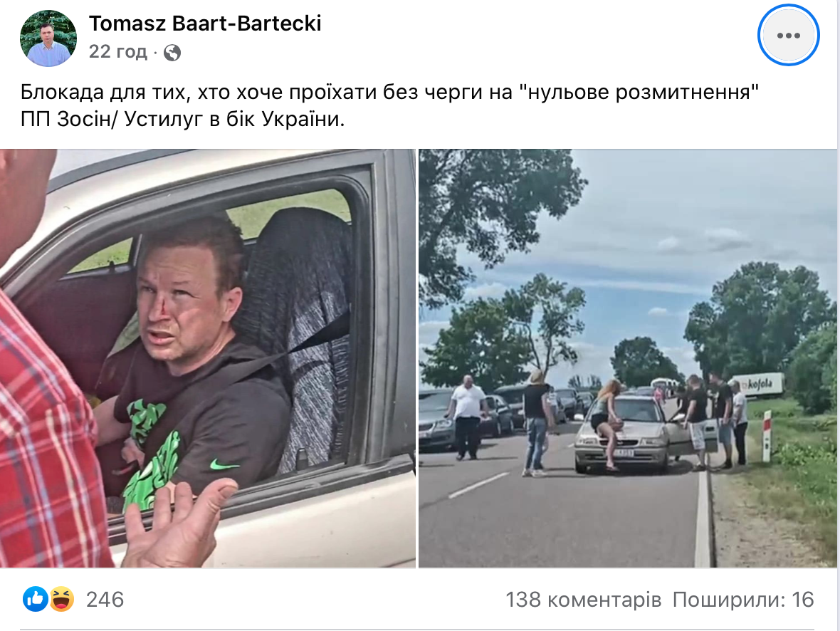Open the photo of the man in the car
This screenshot has height=631, width=840.
(x=208, y=358)
